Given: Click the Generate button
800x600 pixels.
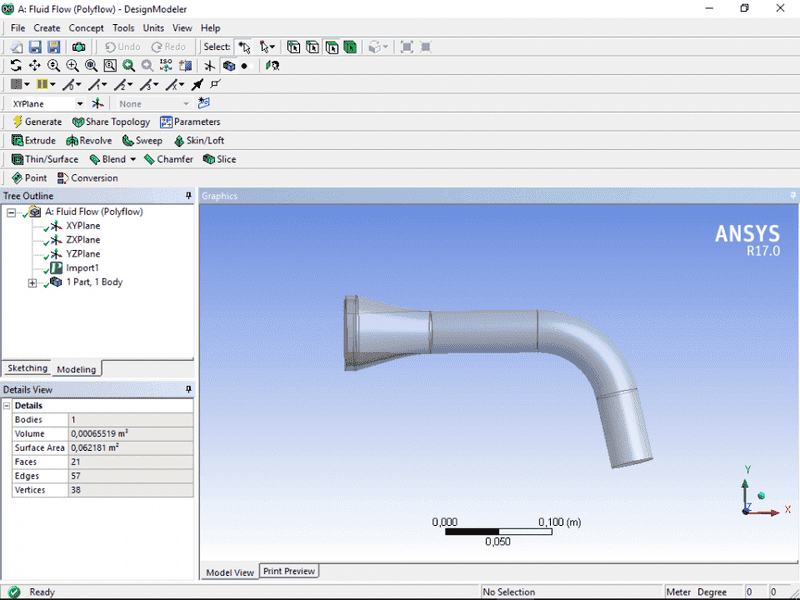Looking at the screenshot, I should 37,122.
